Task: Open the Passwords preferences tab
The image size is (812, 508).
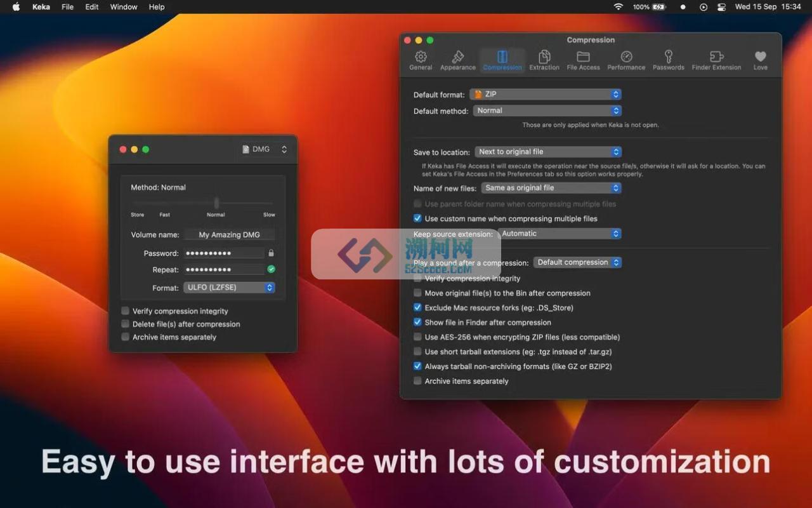Action: [669, 60]
